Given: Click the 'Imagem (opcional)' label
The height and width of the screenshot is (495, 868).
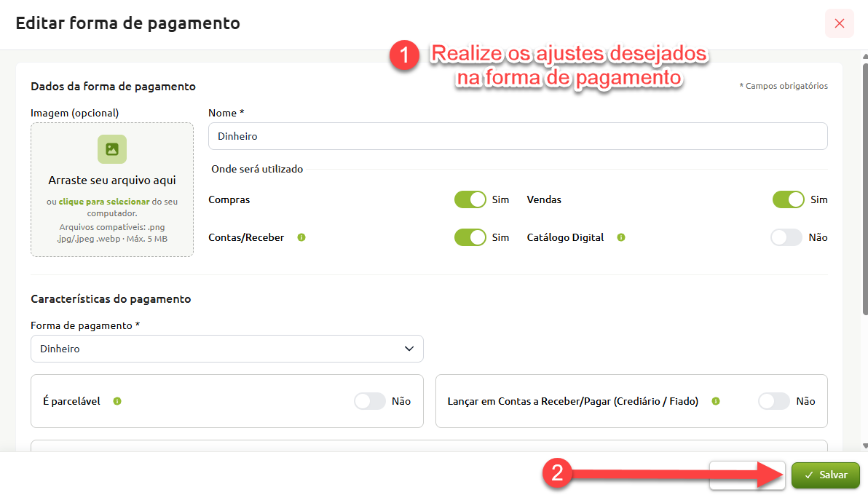Looking at the screenshot, I should pyautogui.click(x=75, y=113).
